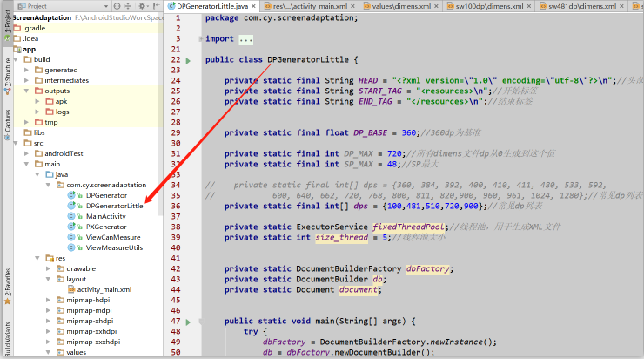Expand the tmp folder
Viewport: 644px width, 359px height.
(27, 122)
